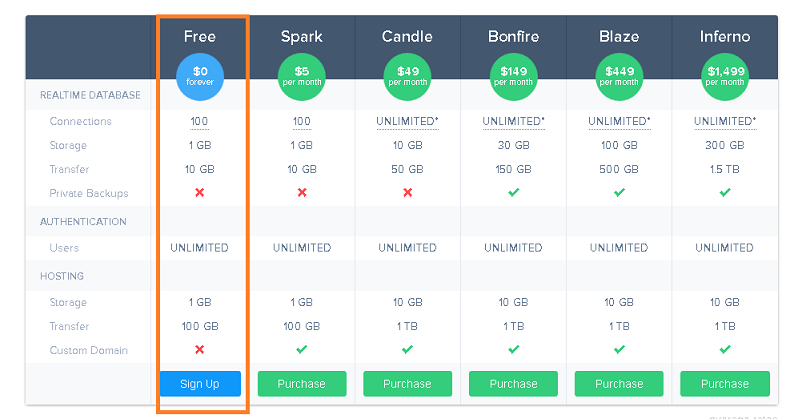This screenshot has width=794, height=419.
Task: Click the $449 per month Blaze badge
Action: tap(619, 77)
